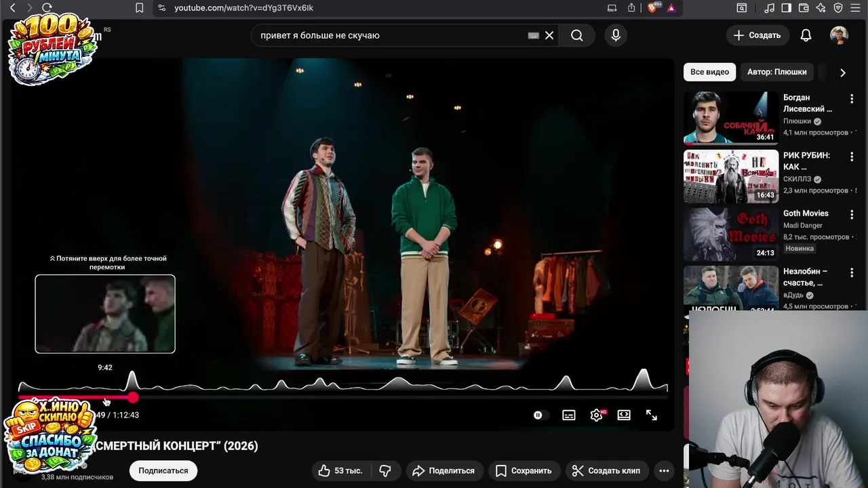The width and height of the screenshot is (868, 488).
Task: Click Создать клип scissors button
Action: pos(606,470)
